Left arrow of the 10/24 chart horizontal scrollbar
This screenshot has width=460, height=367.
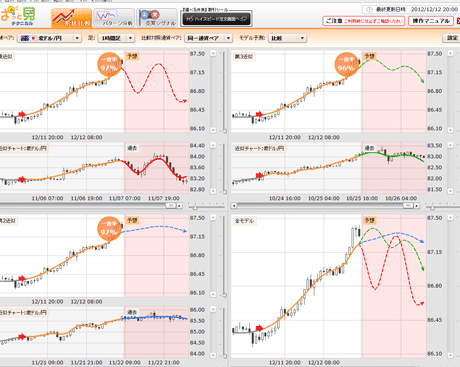click(x=234, y=206)
